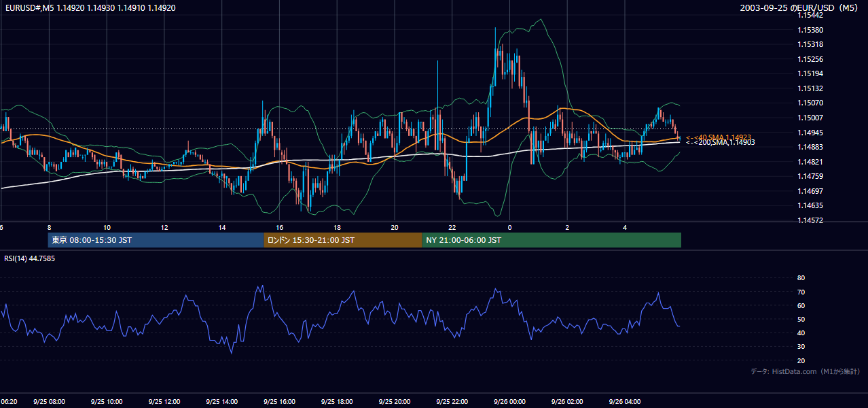This screenshot has height=408, width=868.
Task: Click the bottom time label 9/25 14:00
Action: (x=222, y=402)
